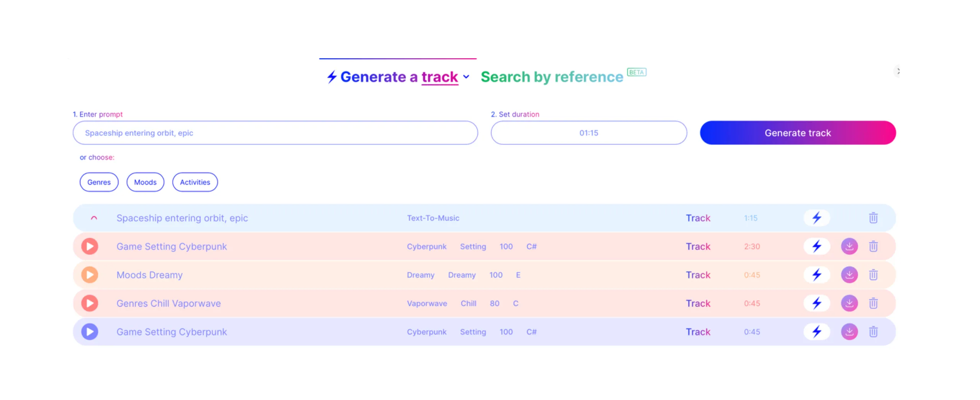Play the Moods Dreamy track
This screenshot has height=400, width=980.
pos(89,275)
